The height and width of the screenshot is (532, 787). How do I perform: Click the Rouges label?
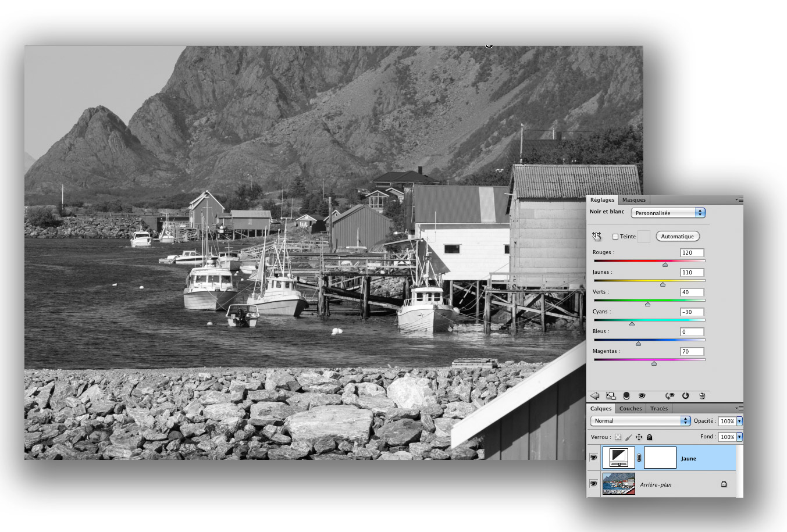coord(603,252)
